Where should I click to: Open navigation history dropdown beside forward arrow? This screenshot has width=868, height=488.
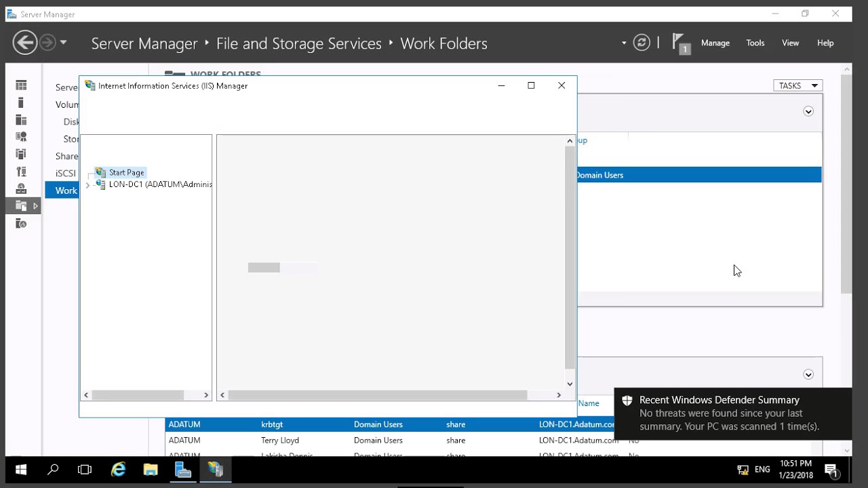63,43
